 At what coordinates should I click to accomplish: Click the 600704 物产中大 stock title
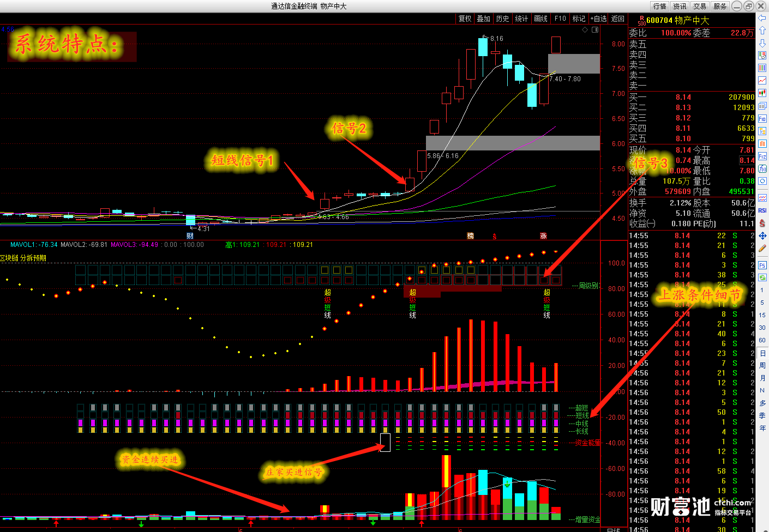(x=678, y=20)
